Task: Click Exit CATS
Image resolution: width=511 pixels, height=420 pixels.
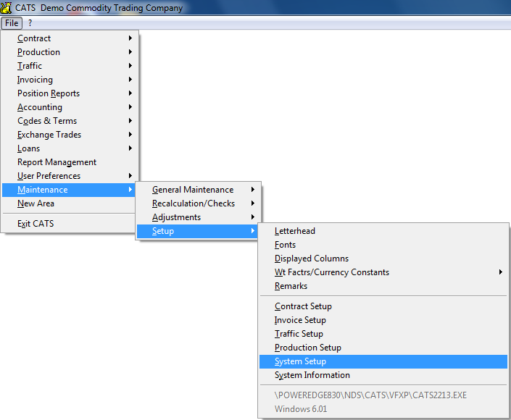Action: [x=69, y=224]
